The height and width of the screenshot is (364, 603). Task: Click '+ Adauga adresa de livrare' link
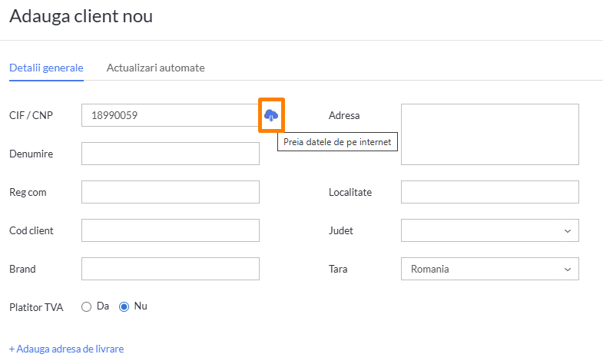point(66,349)
